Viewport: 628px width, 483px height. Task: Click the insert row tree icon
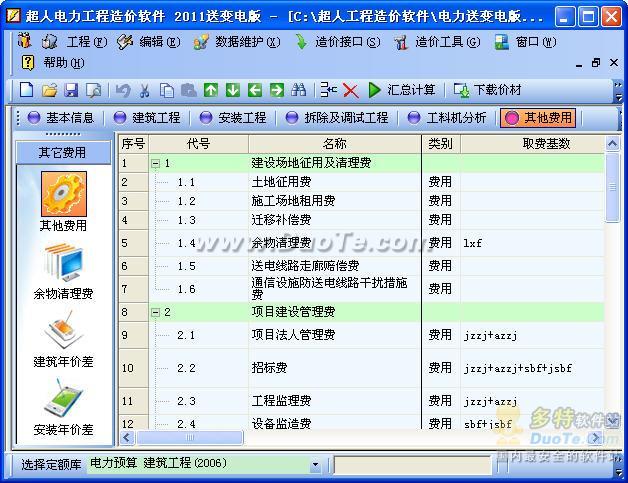click(329, 90)
